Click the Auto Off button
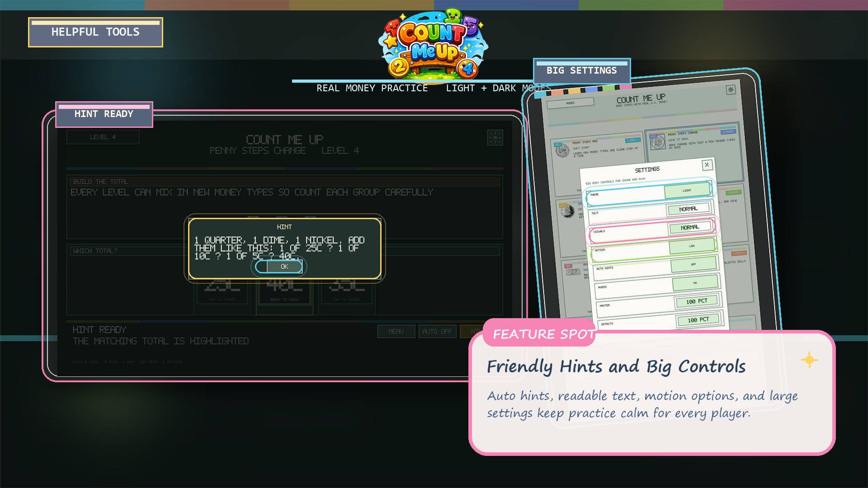 point(437,331)
